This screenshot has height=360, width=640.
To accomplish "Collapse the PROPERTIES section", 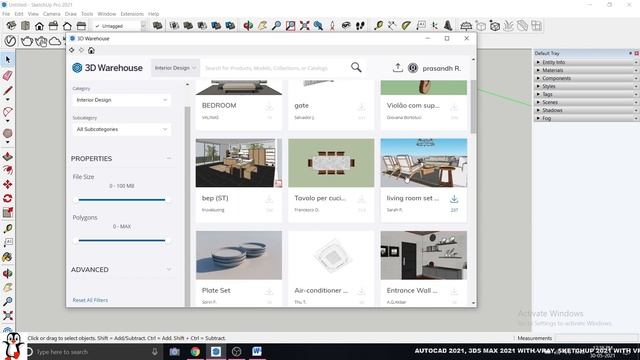I will pyautogui.click(x=169, y=158).
